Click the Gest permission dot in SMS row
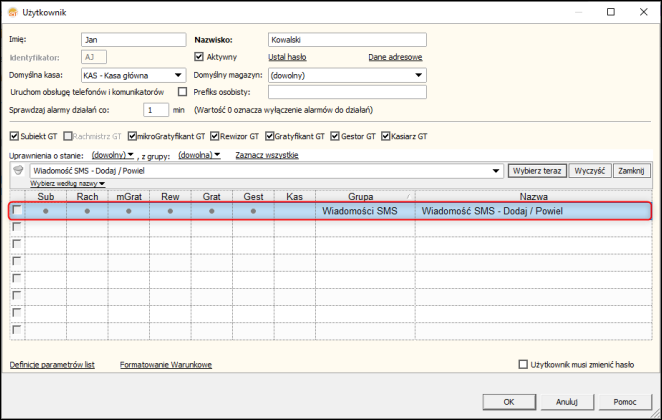 [x=253, y=211]
